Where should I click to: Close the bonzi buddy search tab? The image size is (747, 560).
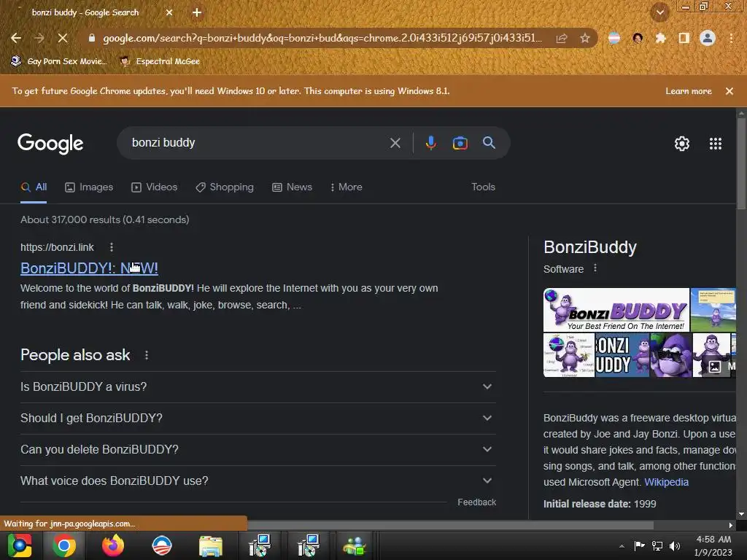click(x=169, y=12)
